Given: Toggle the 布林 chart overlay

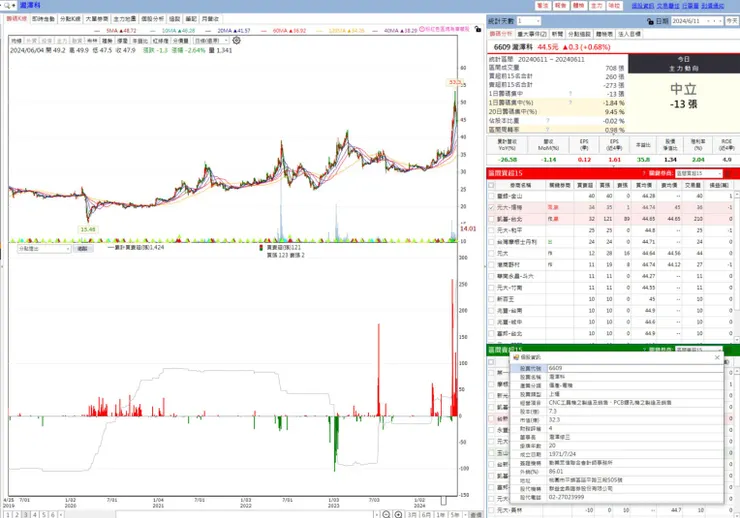Looking at the screenshot, I should pyautogui.click(x=92, y=41).
